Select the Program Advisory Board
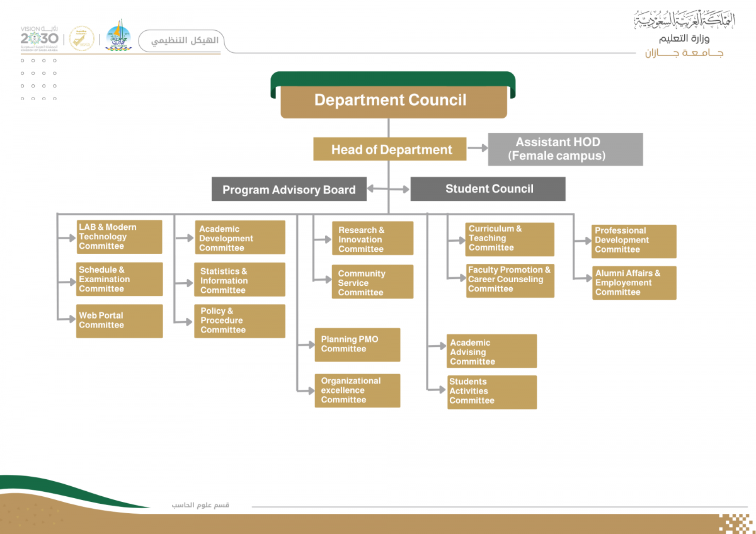This screenshot has width=756, height=534. (289, 189)
